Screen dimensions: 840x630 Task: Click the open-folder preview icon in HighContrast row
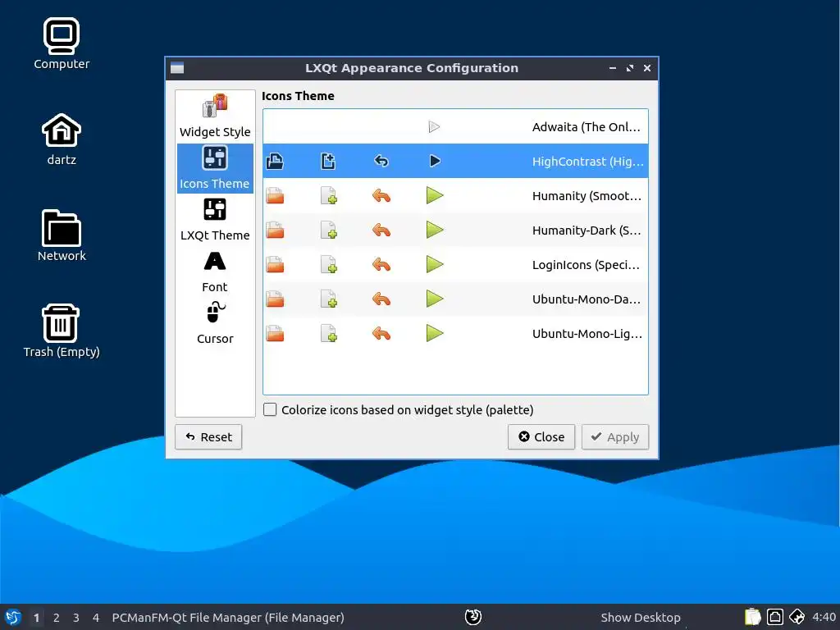275,162
